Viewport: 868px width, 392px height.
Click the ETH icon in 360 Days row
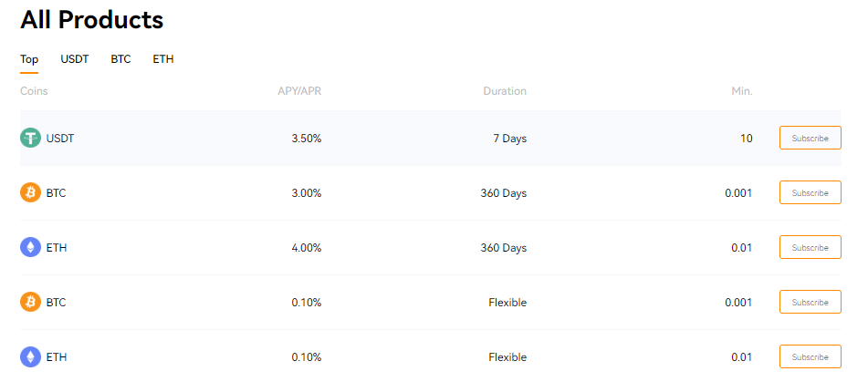click(31, 248)
